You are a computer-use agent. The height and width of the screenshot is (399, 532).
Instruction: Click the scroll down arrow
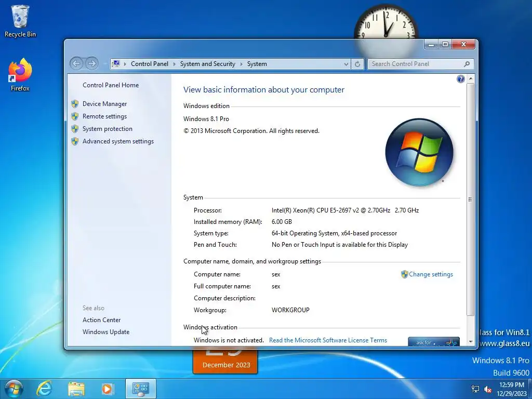click(470, 342)
